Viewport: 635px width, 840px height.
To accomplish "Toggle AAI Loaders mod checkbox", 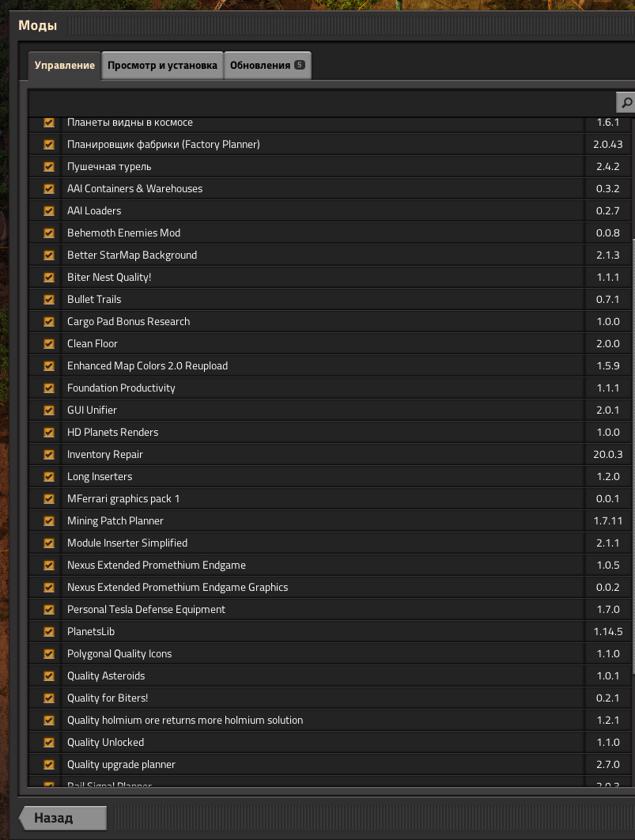I will tap(49, 211).
